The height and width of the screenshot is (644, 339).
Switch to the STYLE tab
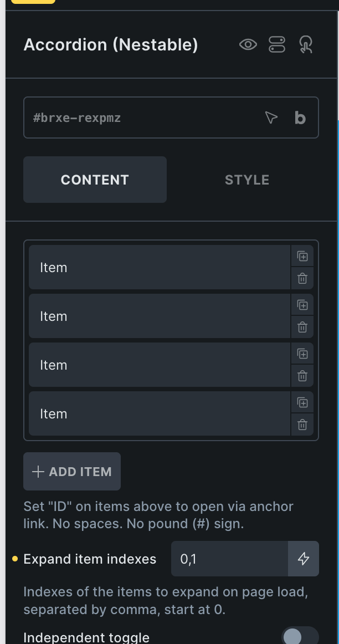(x=246, y=180)
